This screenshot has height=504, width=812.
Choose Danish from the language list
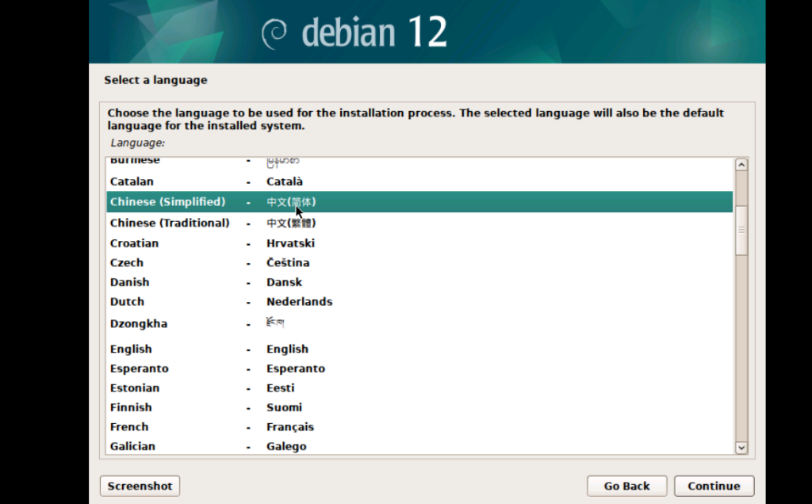pyautogui.click(x=129, y=282)
